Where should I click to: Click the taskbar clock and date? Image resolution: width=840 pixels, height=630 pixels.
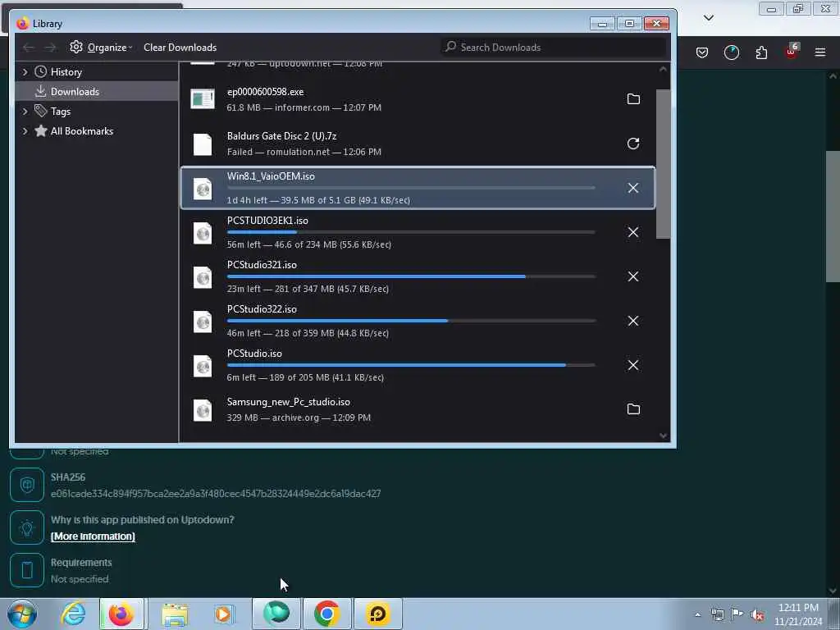[798, 614]
